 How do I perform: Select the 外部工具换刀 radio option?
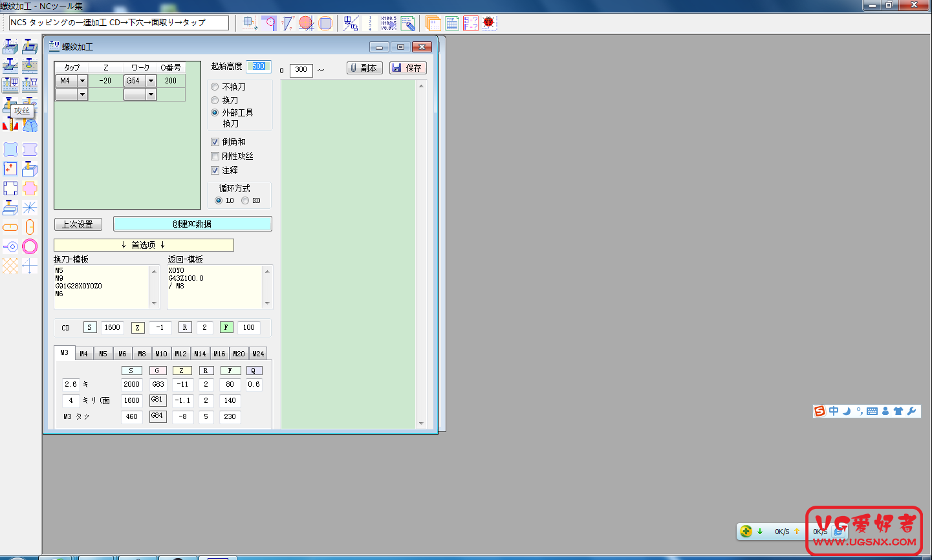tap(232, 118)
